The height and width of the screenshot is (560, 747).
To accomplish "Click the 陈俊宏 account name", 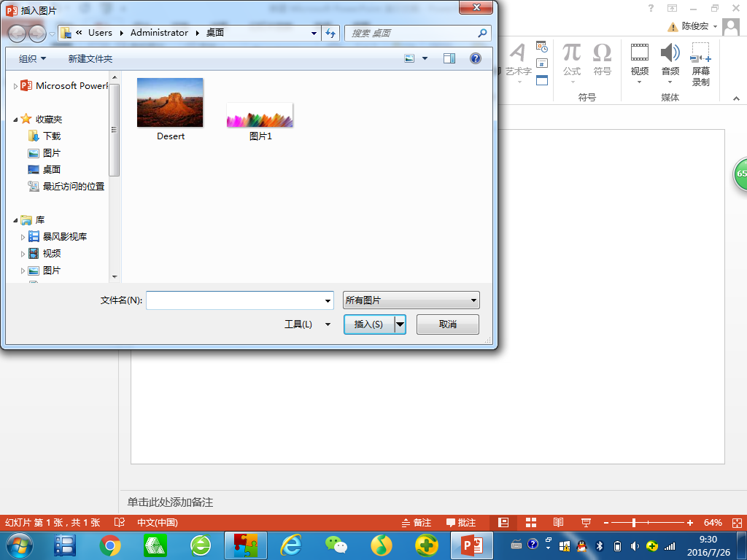I will pos(694,26).
